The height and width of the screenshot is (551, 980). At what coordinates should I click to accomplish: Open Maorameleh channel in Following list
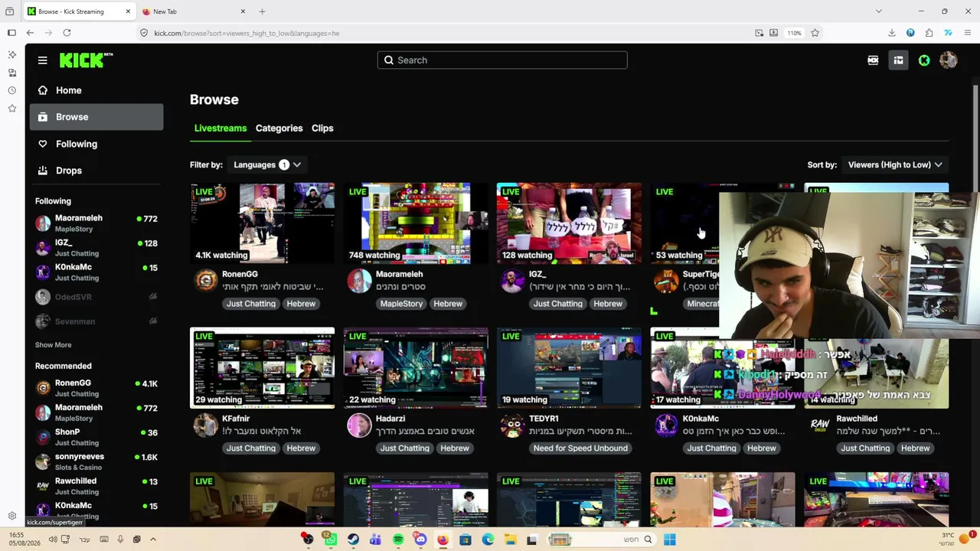point(96,223)
